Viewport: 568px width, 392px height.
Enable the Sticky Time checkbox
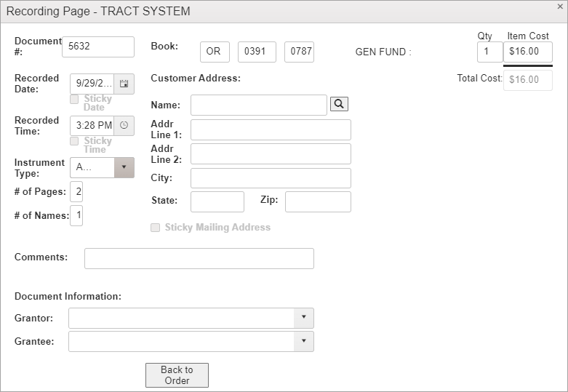click(74, 141)
